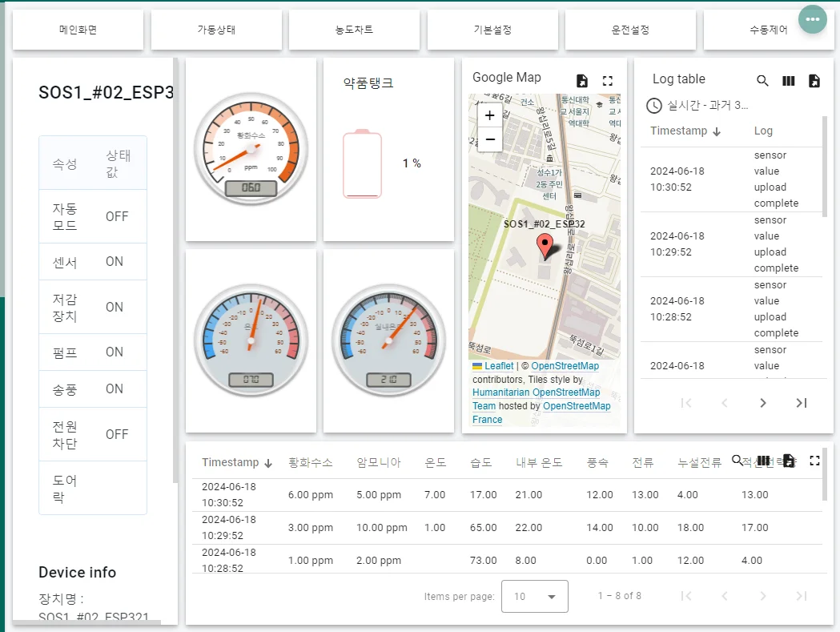The height and width of the screenshot is (632, 840).
Task: Go to next page of sensor table
Action: pyautogui.click(x=763, y=596)
